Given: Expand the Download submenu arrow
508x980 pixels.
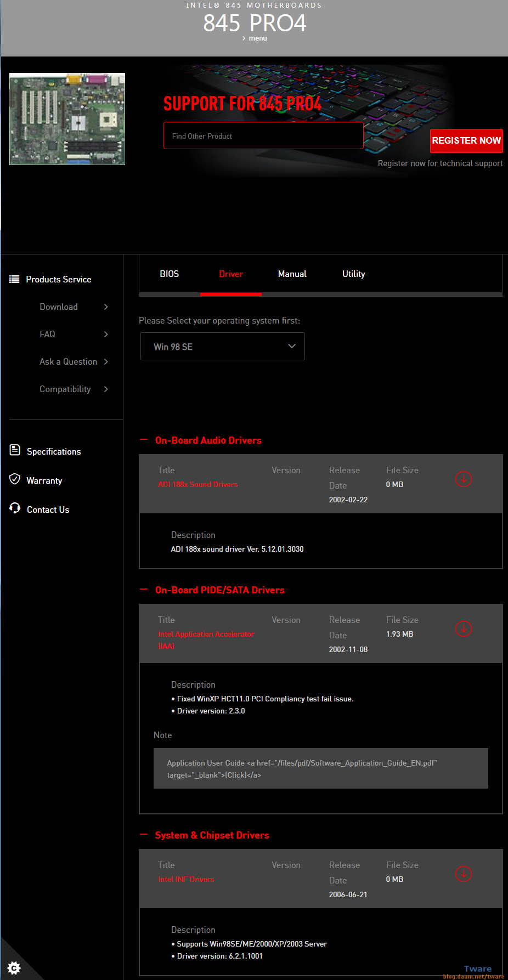Looking at the screenshot, I should coord(106,307).
